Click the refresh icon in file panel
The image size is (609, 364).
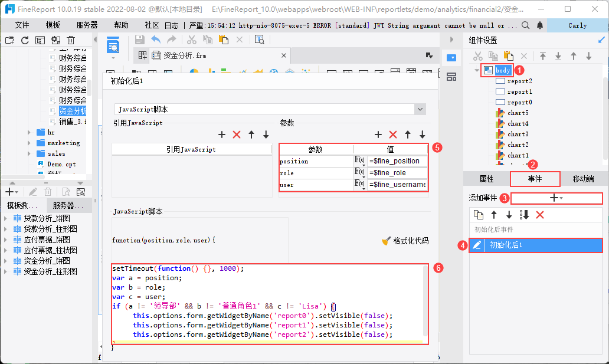[25, 40]
